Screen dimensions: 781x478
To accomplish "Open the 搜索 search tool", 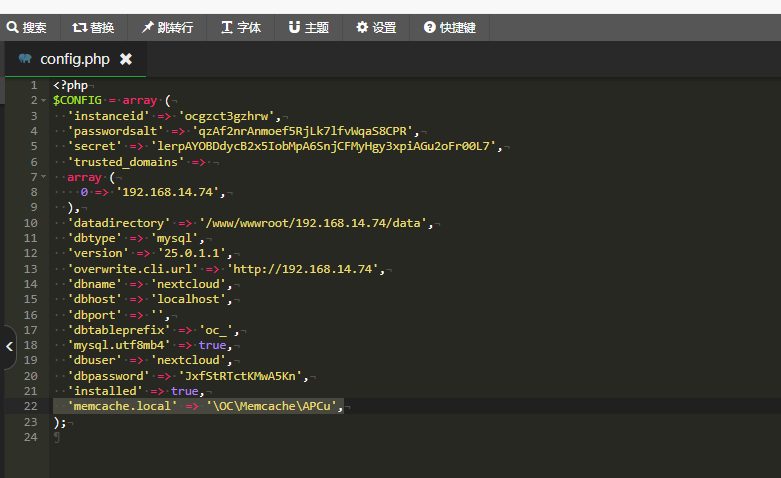I will coord(27,28).
